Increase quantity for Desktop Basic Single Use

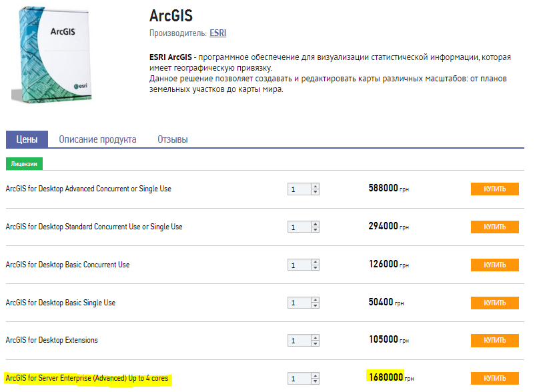(316, 299)
